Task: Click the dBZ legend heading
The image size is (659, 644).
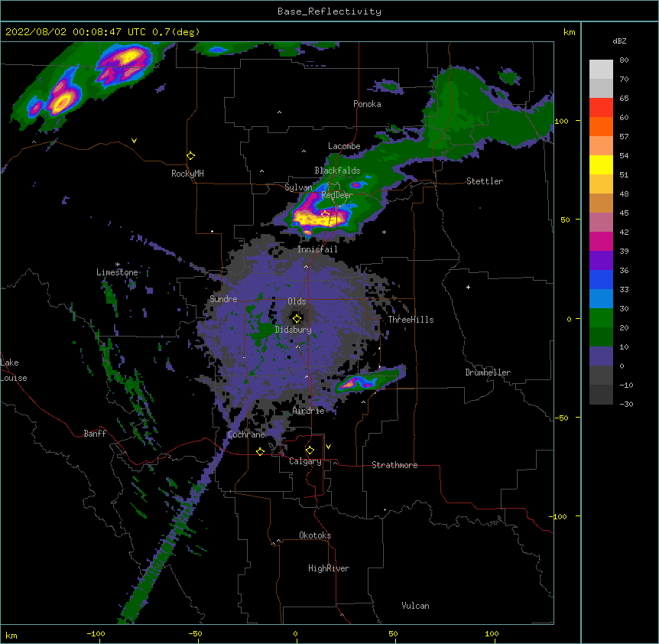Action: click(619, 41)
